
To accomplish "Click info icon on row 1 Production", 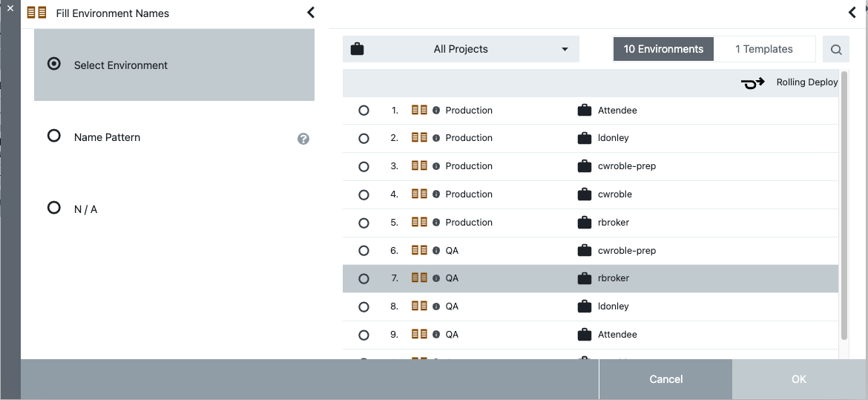I will (x=436, y=111).
